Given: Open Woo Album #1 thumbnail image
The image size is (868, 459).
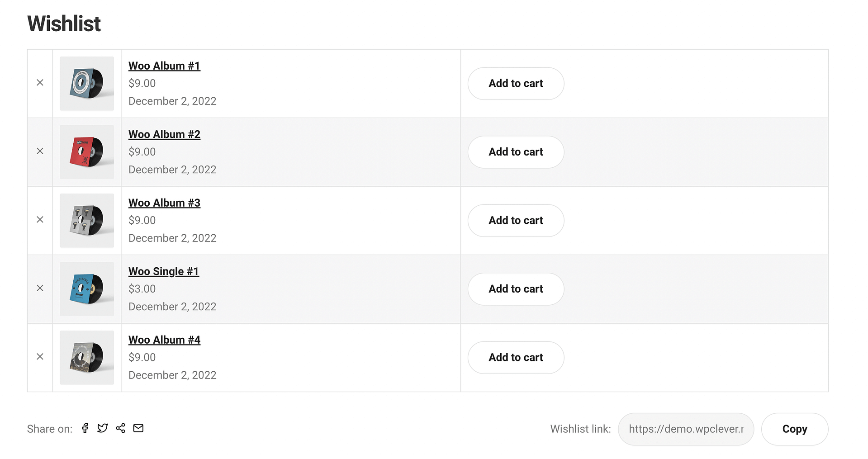Looking at the screenshot, I should 87,84.
